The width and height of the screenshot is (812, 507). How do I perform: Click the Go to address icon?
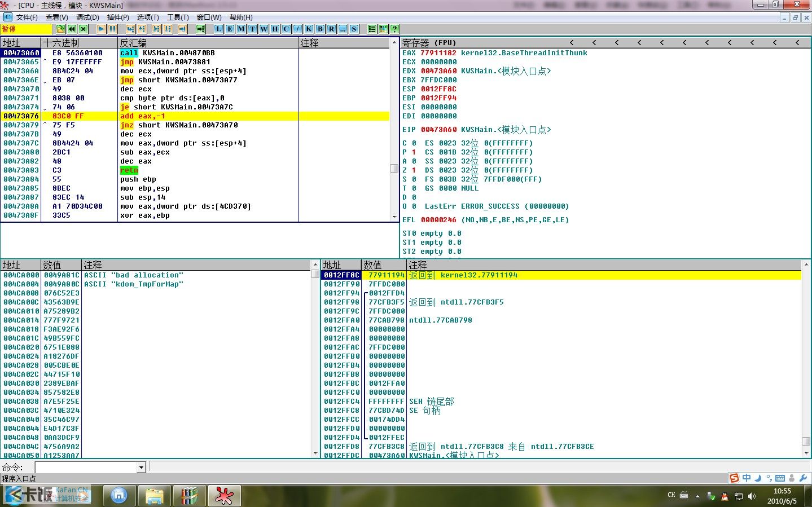tap(201, 29)
